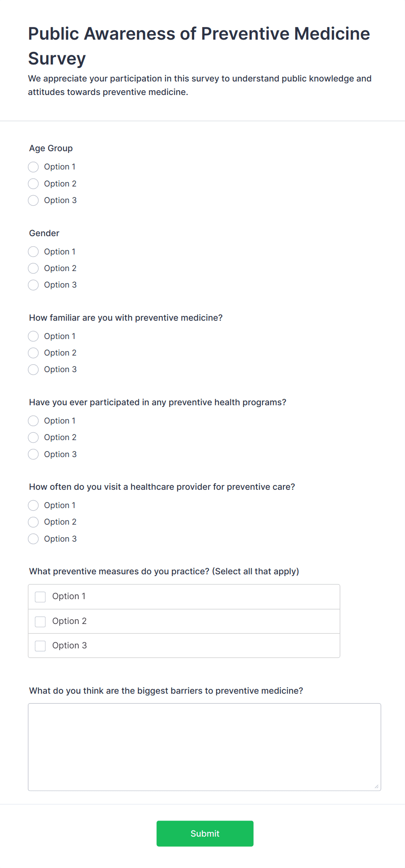Click the barriers to preventive medicine text area
This screenshot has height=868, width=405.
point(204,747)
